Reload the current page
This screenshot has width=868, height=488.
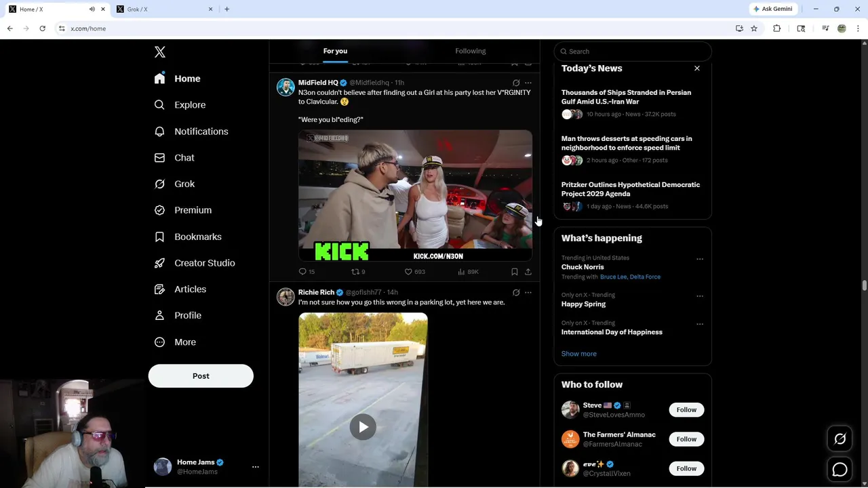coord(42,28)
